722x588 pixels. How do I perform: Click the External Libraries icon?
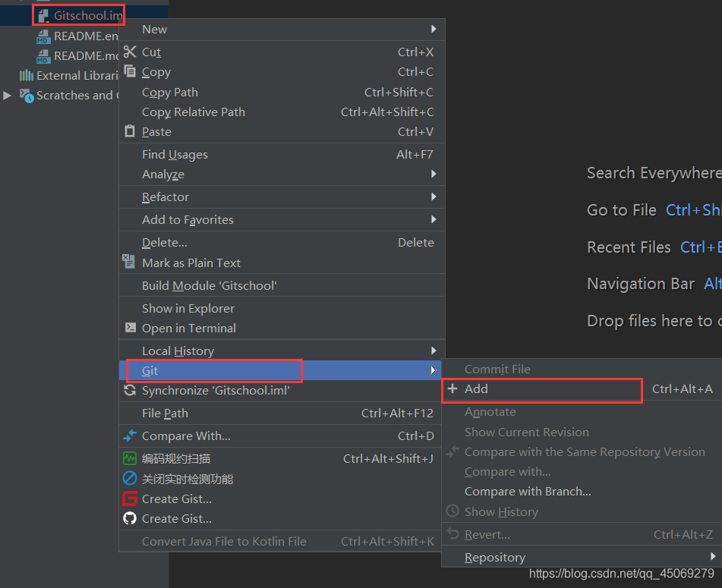27,75
